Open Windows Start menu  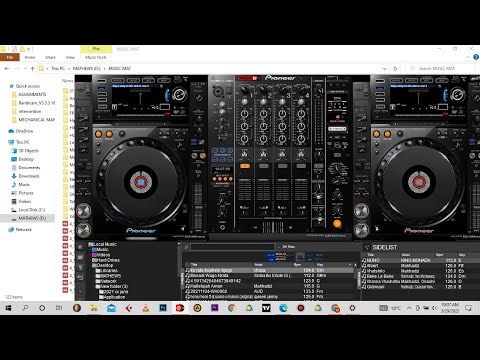[8, 308]
